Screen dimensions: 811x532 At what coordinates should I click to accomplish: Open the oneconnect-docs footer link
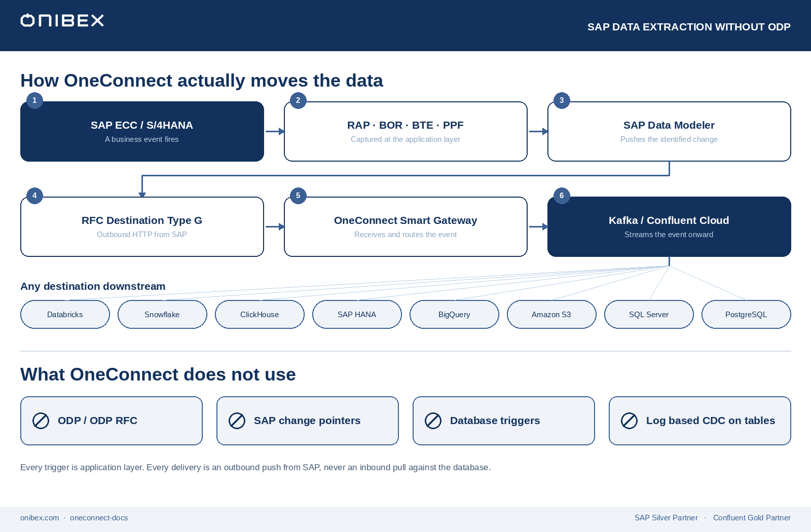99,518
